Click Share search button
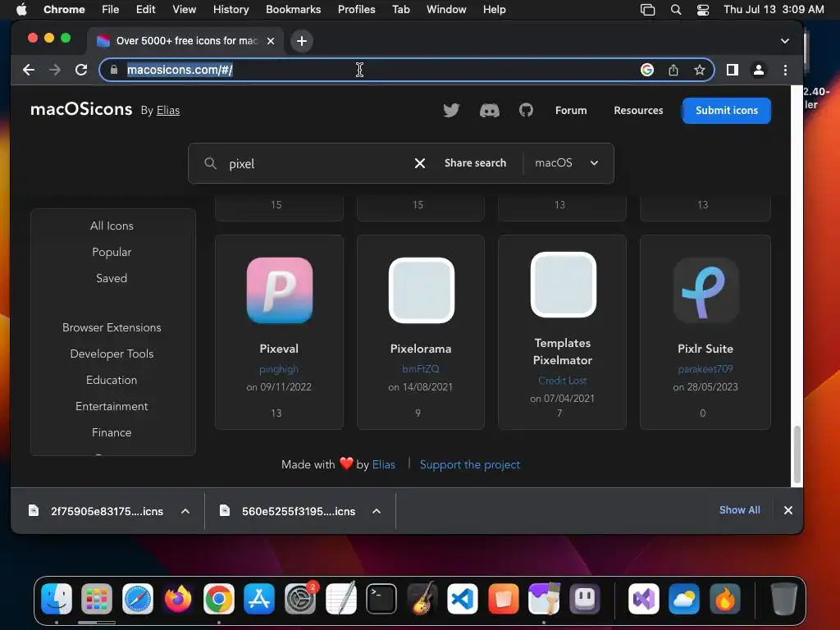 click(475, 163)
